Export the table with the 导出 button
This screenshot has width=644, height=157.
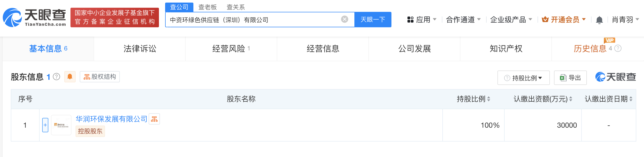click(x=570, y=78)
